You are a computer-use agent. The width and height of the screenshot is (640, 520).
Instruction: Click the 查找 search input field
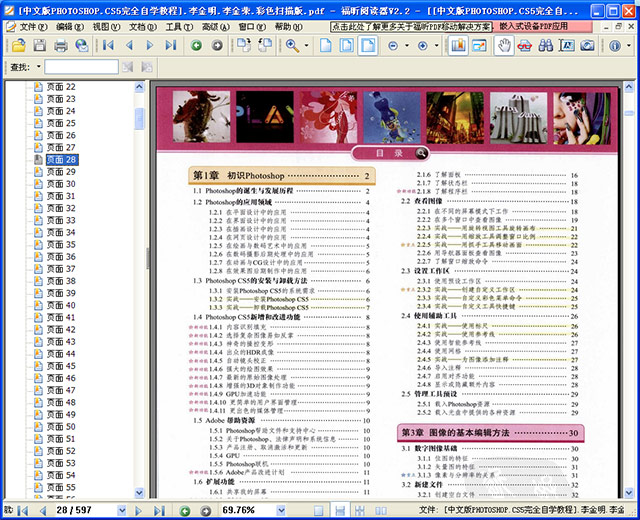click(82, 67)
